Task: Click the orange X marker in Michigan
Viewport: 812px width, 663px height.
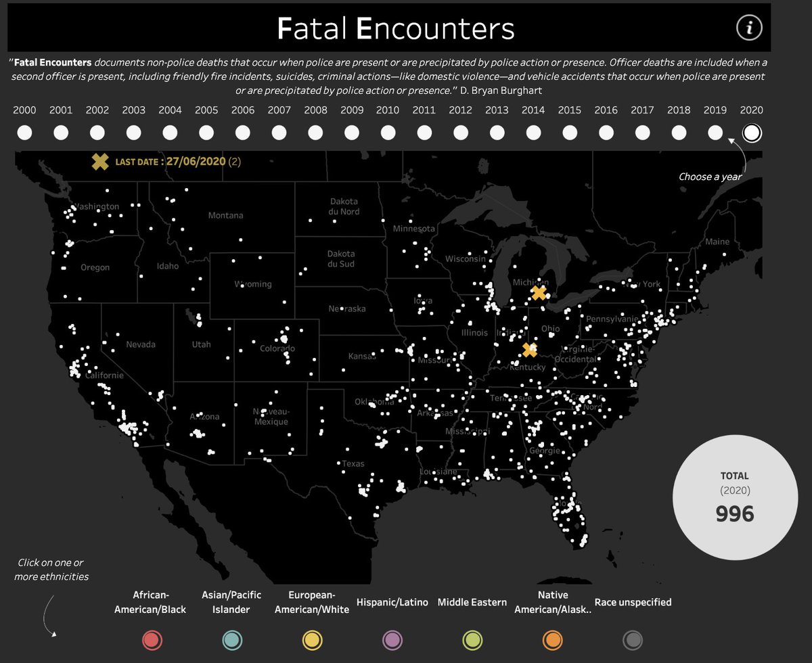Action: (539, 293)
